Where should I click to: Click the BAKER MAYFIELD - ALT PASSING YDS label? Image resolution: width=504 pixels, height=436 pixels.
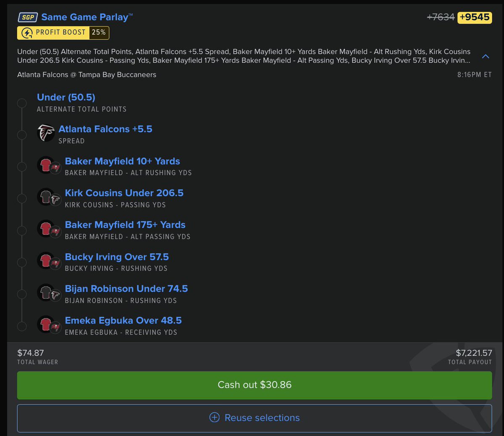point(128,237)
